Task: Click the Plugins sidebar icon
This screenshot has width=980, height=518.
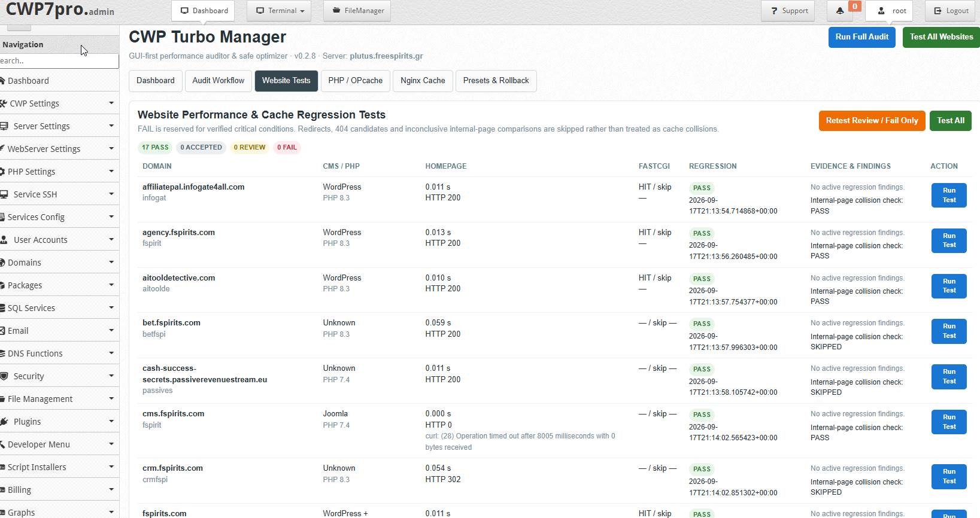Action: 4,422
